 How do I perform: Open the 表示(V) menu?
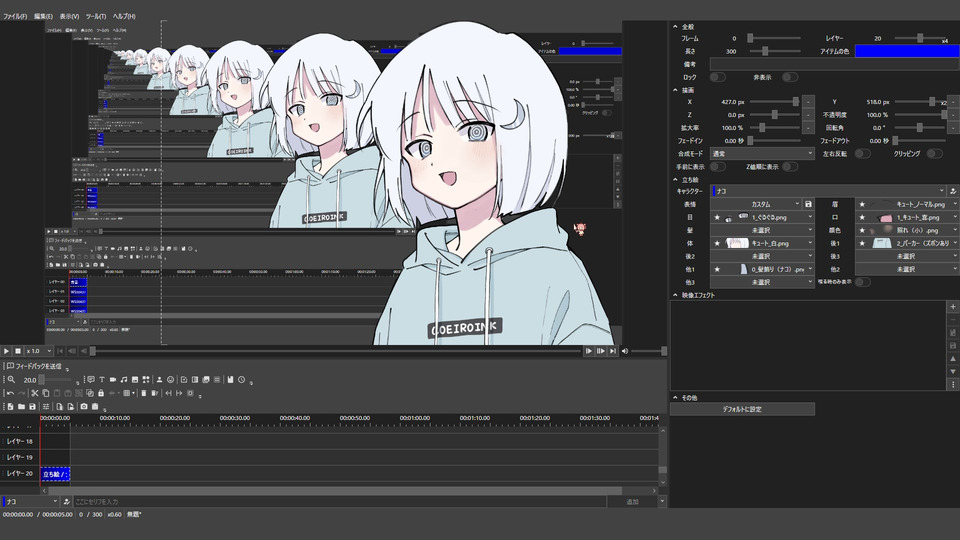[69, 17]
